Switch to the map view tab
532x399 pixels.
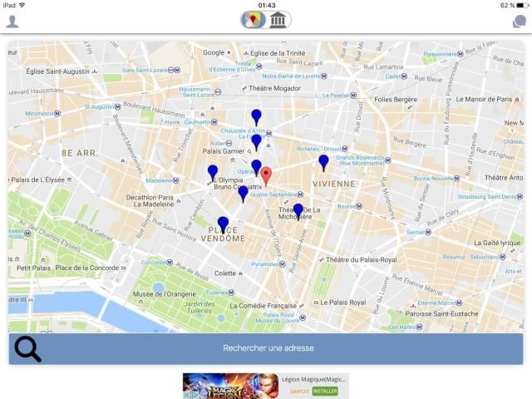tap(254, 19)
